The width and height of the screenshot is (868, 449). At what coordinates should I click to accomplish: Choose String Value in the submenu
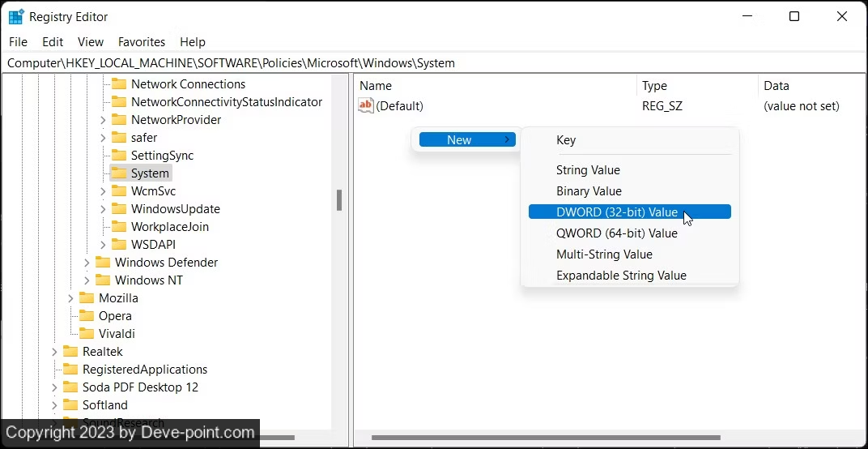point(629,170)
